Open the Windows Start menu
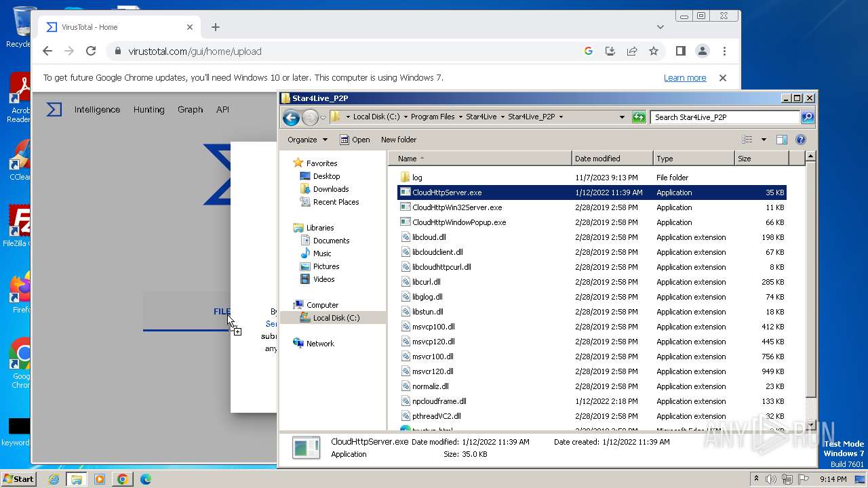This screenshot has height=488, width=868. click(18, 479)
